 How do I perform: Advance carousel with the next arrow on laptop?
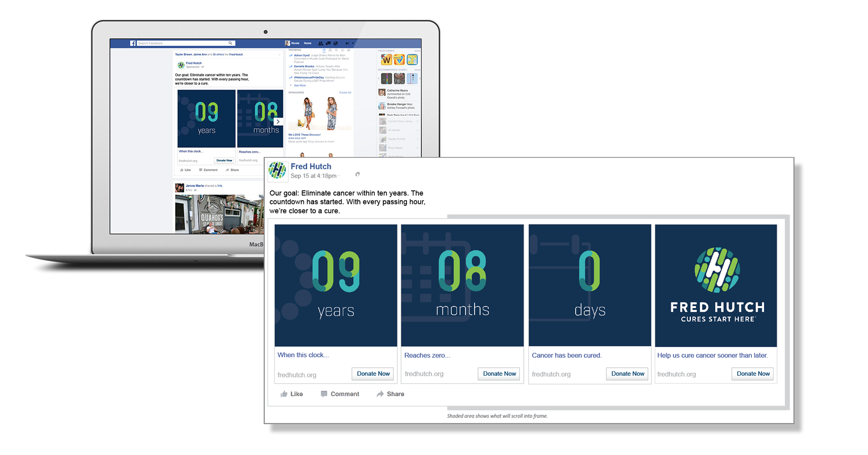point(278,121)
